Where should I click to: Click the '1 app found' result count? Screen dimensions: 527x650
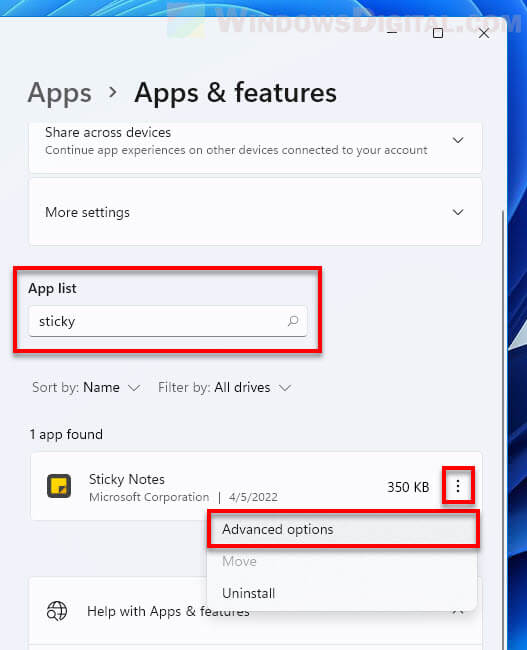coord(66,434)
